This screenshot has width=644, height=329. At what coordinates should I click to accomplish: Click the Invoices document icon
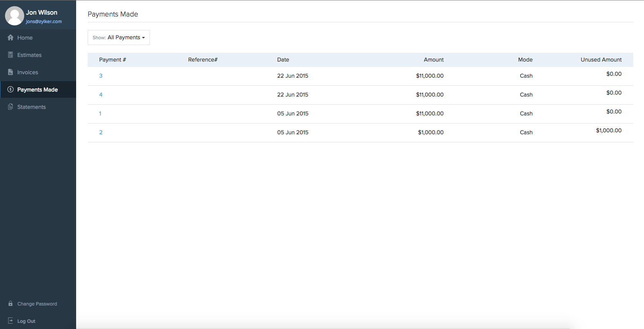(x=10, y=72)
